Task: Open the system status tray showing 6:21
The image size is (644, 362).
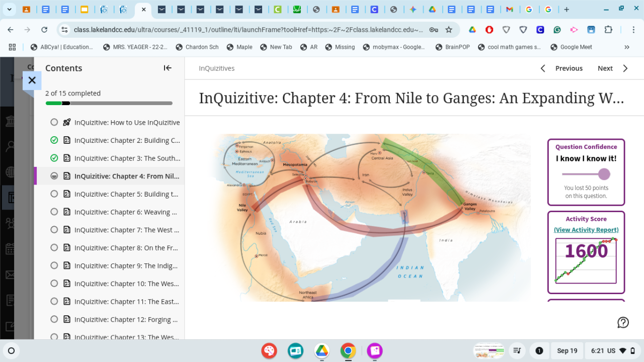Action: 614,350
